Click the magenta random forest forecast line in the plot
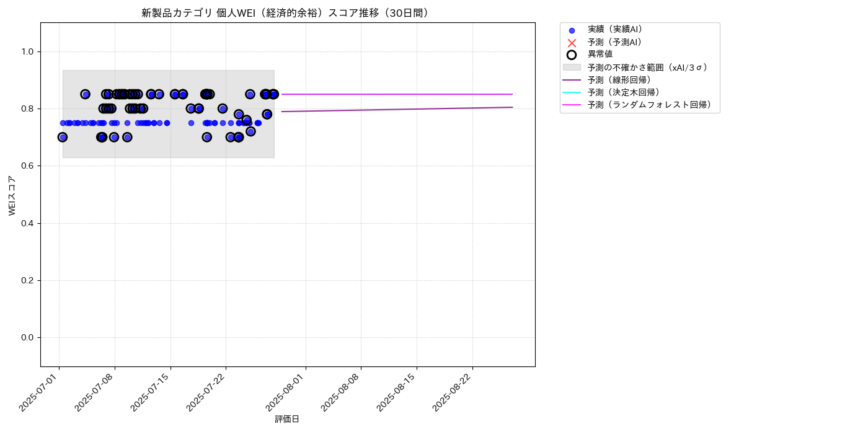Screen dimensions: 868x434 pyautogui.click(x=397, y=94)
